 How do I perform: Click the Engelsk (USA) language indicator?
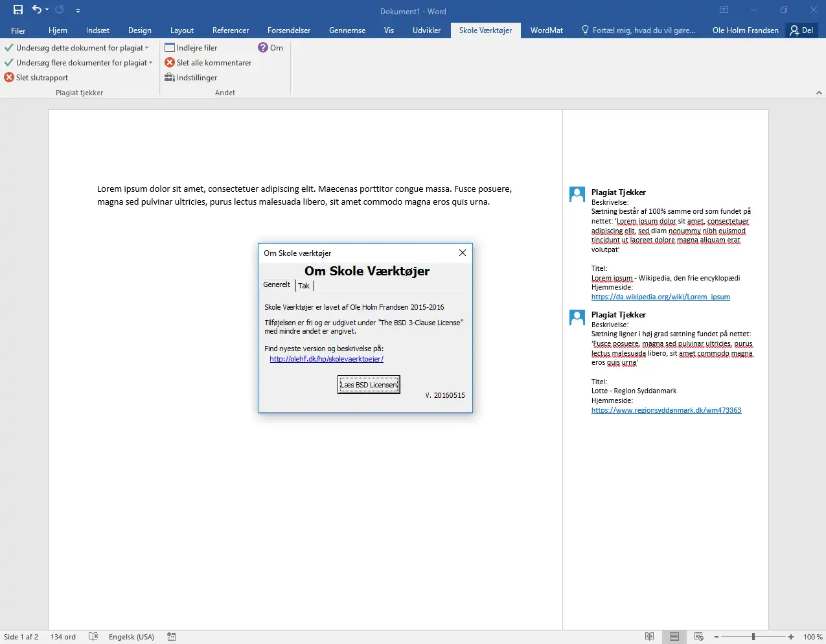click(x=132, y=637)
